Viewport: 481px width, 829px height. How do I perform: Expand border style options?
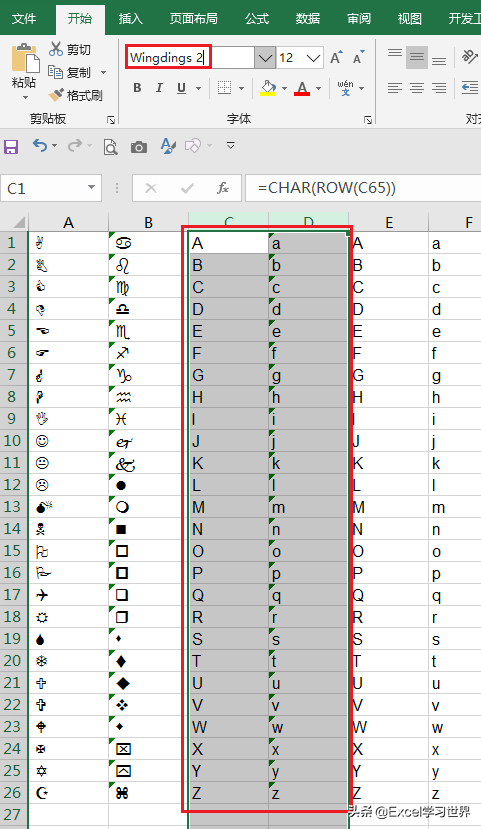242,88
